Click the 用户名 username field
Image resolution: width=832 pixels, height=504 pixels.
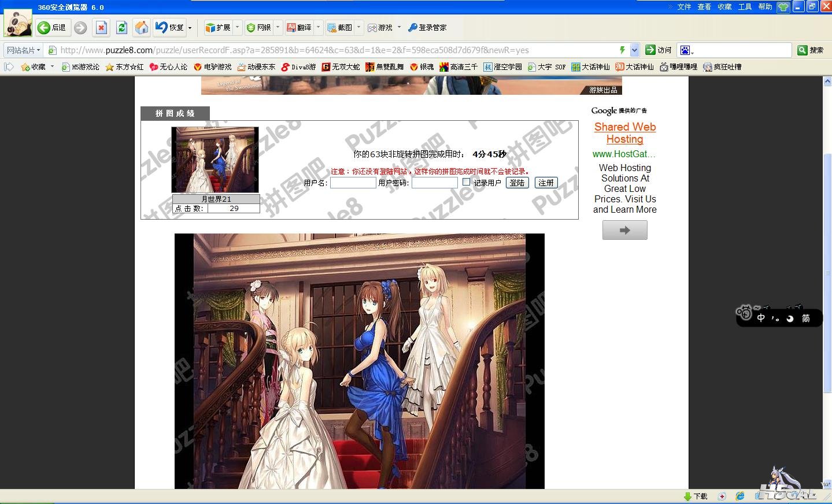coord(353,183)
